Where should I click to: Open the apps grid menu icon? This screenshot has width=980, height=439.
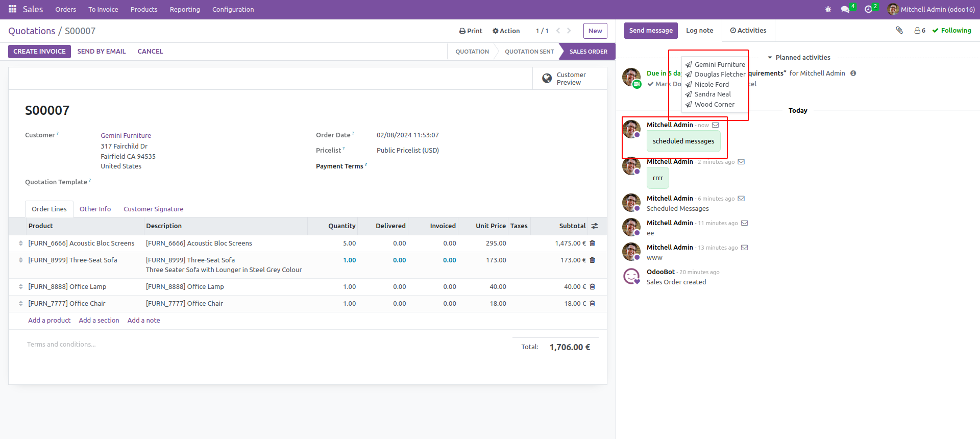click(x=12, y=9)
